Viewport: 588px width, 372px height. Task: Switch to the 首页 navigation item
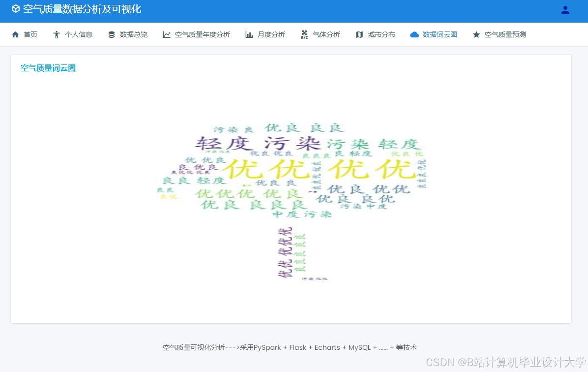30,34
